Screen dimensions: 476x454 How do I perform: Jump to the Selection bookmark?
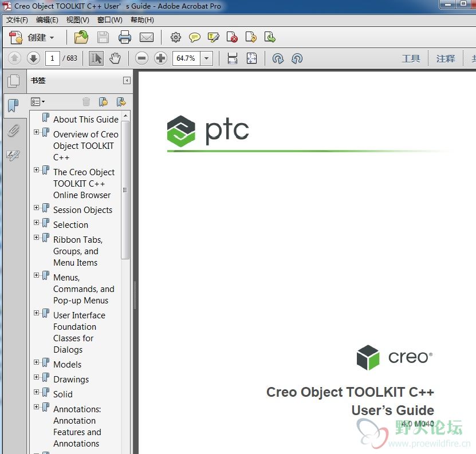70,225
